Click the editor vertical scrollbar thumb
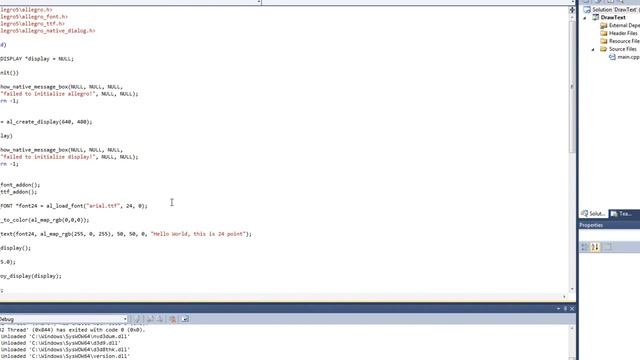640x360 pixels. click(572, 87)
